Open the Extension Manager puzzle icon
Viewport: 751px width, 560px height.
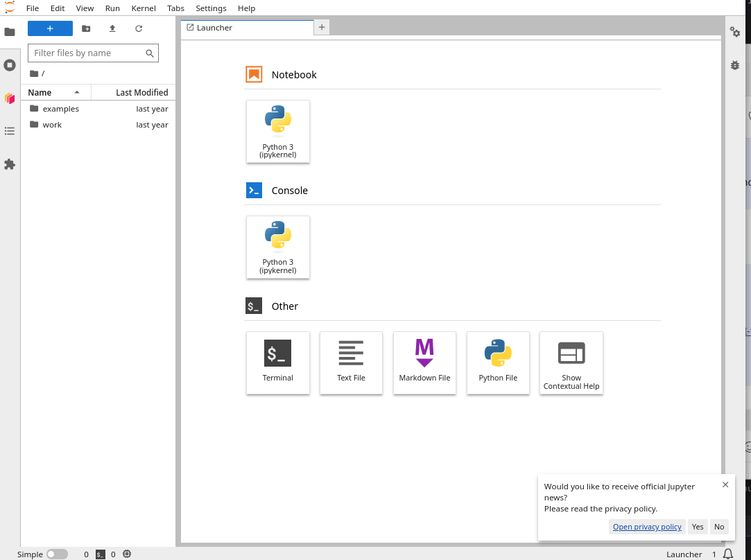(10, 164)
